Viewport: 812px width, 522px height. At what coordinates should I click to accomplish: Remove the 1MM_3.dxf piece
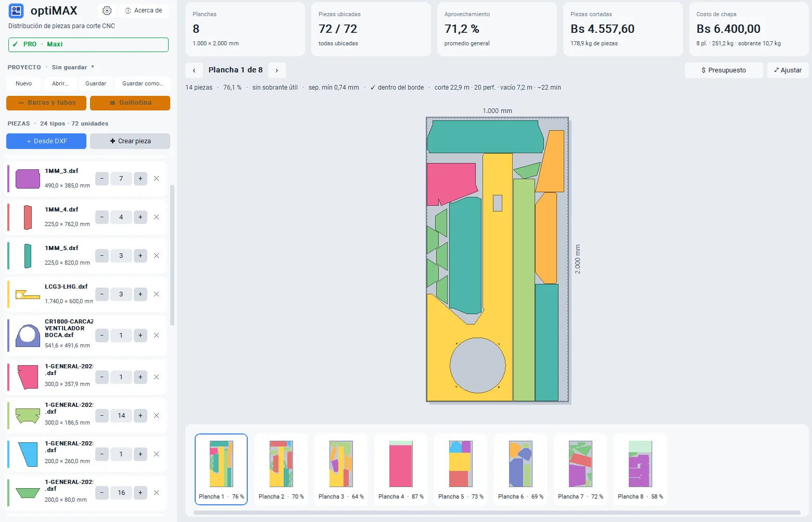[x=156, y=179]
